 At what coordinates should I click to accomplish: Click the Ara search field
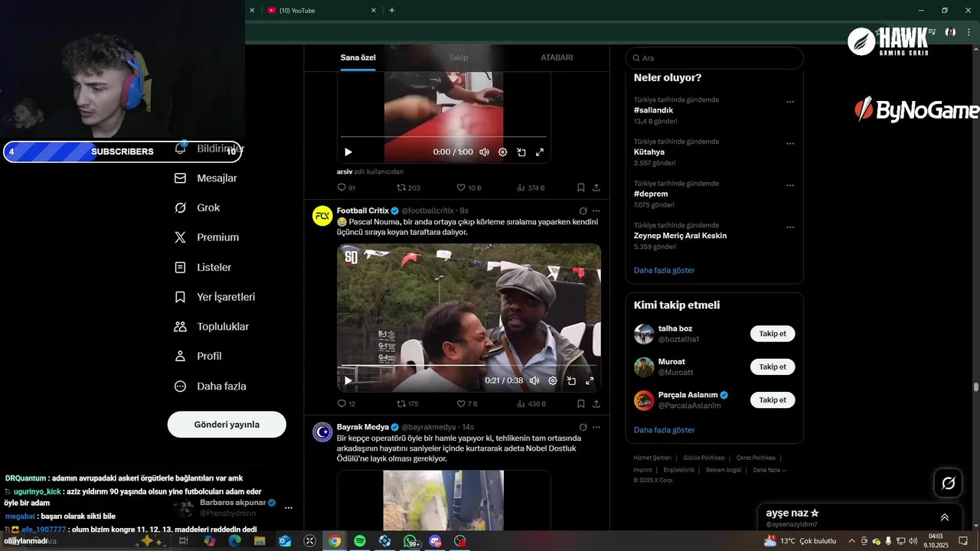pos(714,58)
